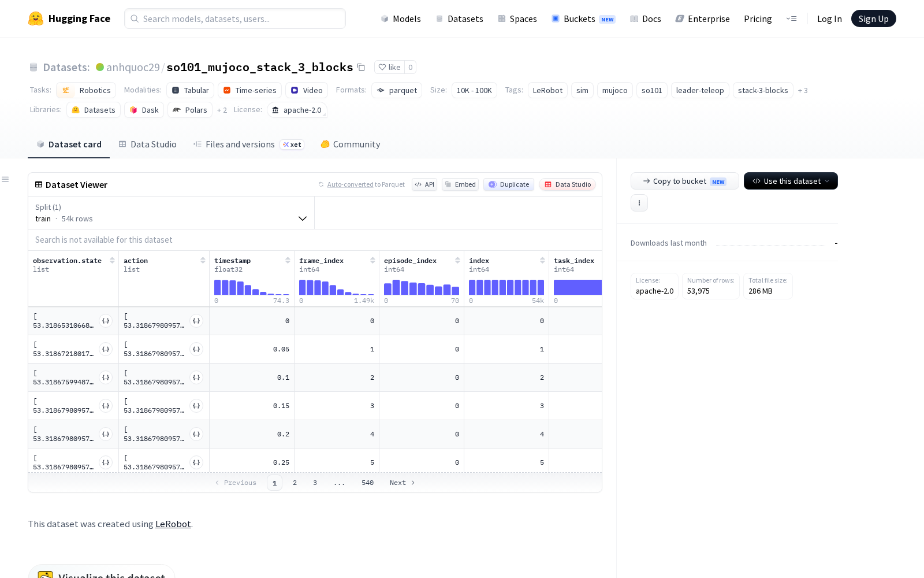Sort by observation.state column
924x578 pixels.
[112, 261]
